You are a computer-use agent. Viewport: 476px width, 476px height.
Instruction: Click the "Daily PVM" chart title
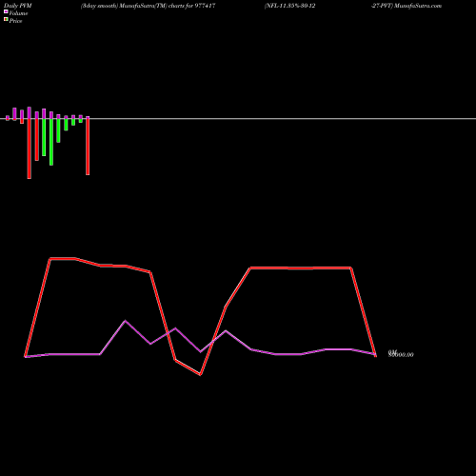(18, 6)
